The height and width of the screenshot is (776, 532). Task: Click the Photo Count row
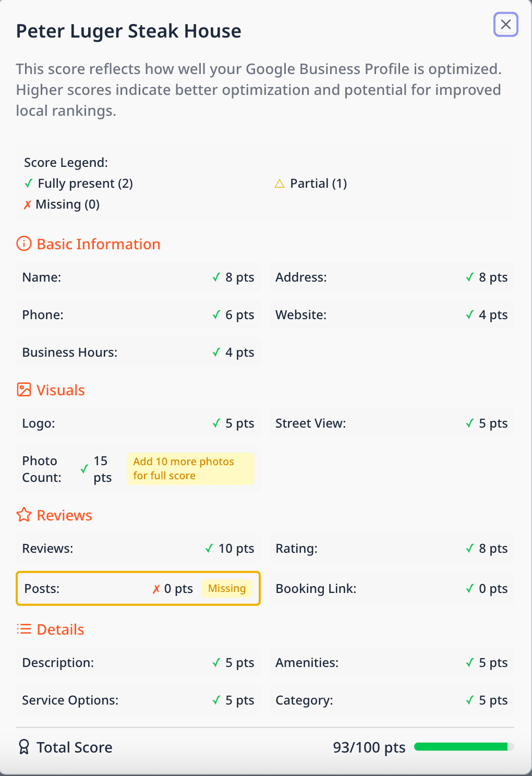click(x=138, y=468)
